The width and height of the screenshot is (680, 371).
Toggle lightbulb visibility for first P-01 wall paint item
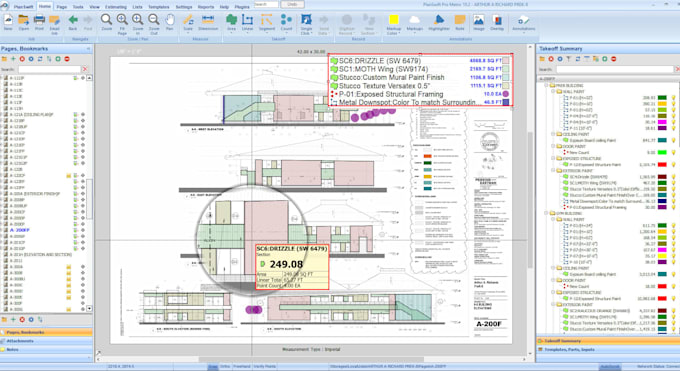[x=673, y=98]
